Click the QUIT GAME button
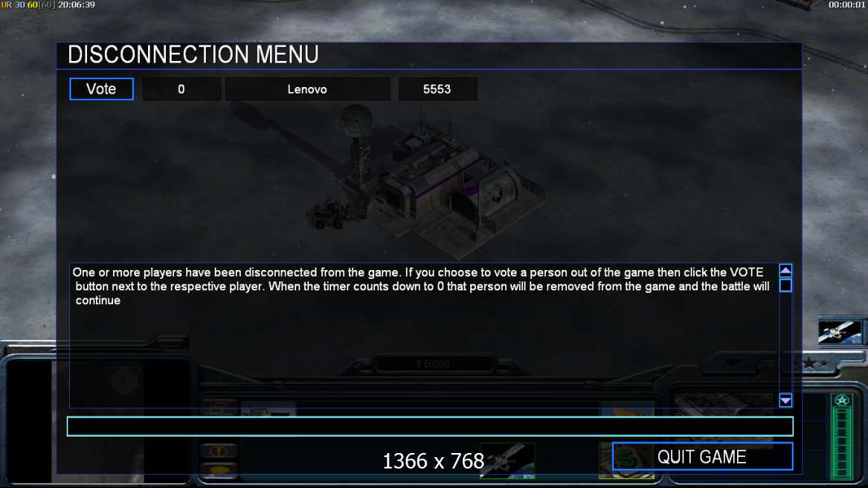 click(703, 457)
